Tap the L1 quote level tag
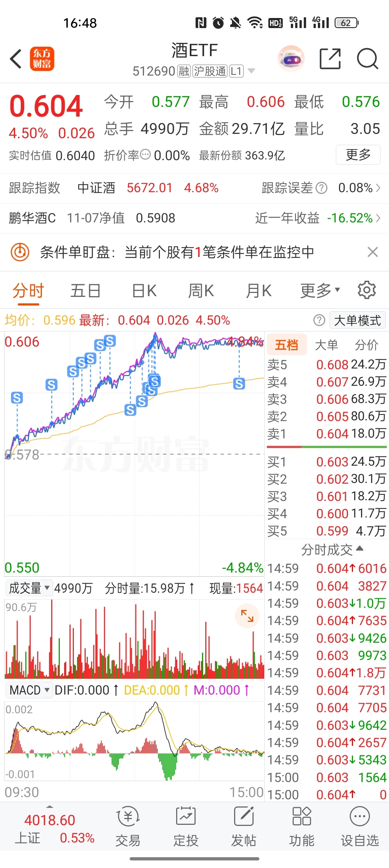Image resolution: width=389 pixels, height=868 pixels. 236,71
